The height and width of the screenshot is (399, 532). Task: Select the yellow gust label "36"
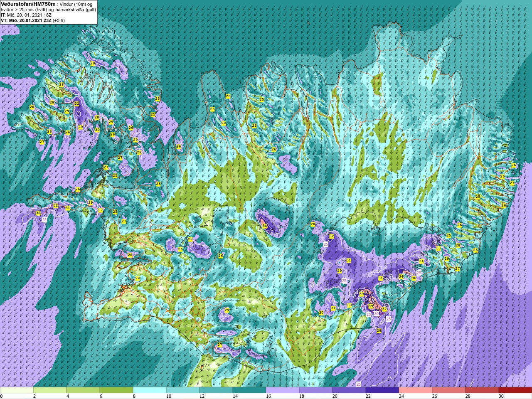(414, 278)
